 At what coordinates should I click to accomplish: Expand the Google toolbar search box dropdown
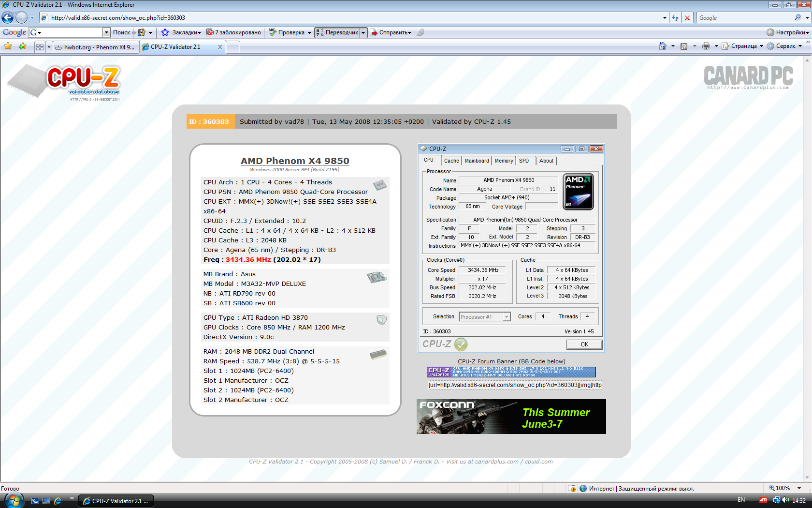coord(107,32)
